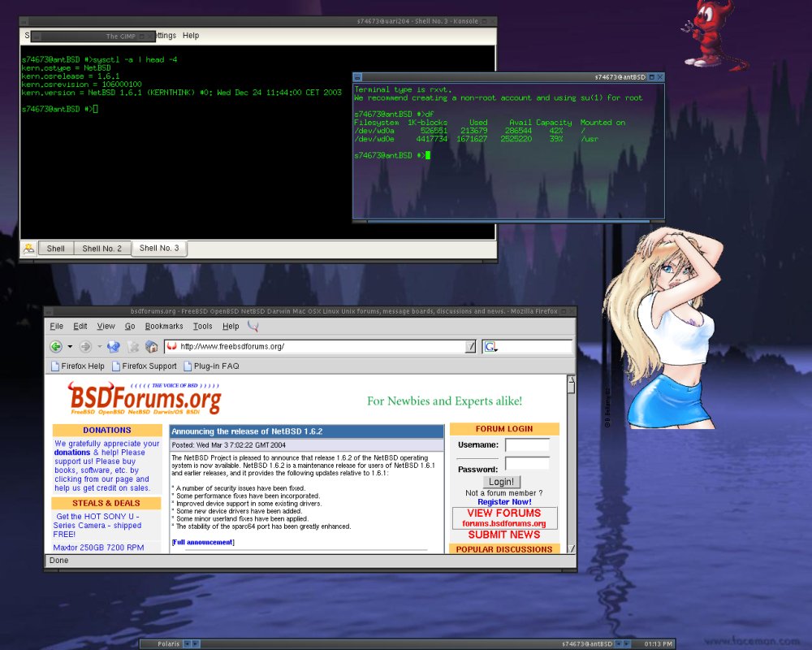Open the Help menu in Konsole

point(191,36)
